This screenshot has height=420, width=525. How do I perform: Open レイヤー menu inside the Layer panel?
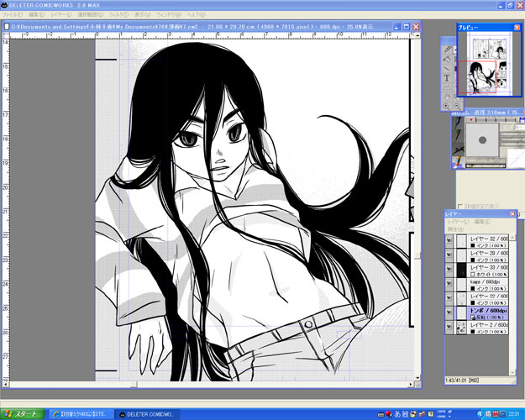[x=458, y=222]
